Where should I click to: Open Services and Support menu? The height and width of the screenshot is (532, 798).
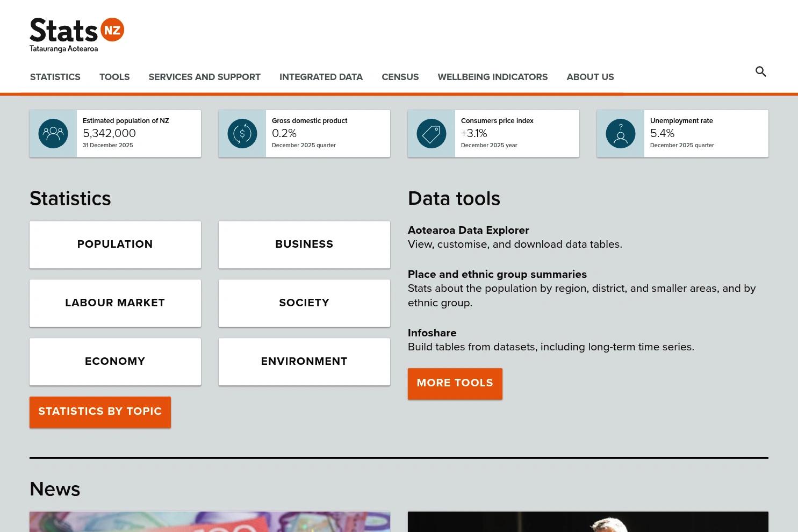pyautogui.click(x=205, y=77)
